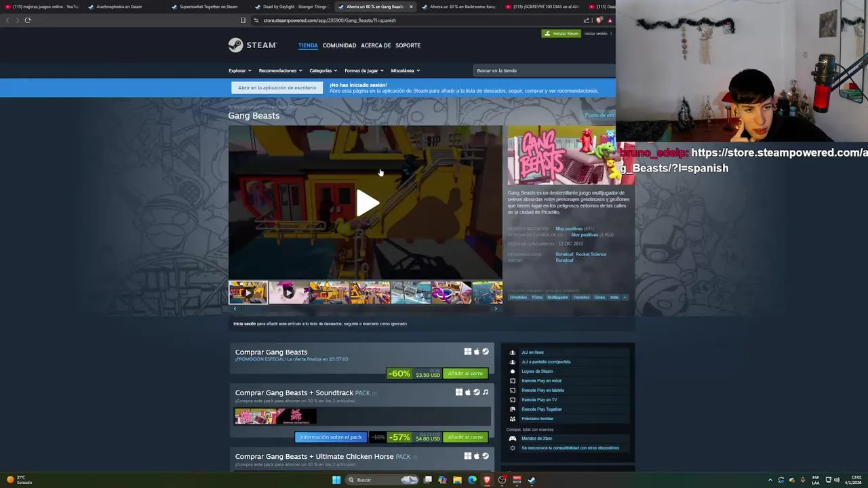
Task: Open the weather widget showing Soleado
Action: 20,480
